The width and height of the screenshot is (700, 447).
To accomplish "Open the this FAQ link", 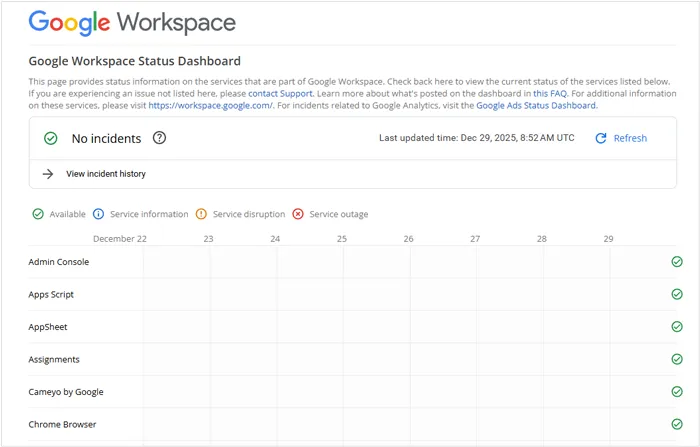I will coord(550,94).
